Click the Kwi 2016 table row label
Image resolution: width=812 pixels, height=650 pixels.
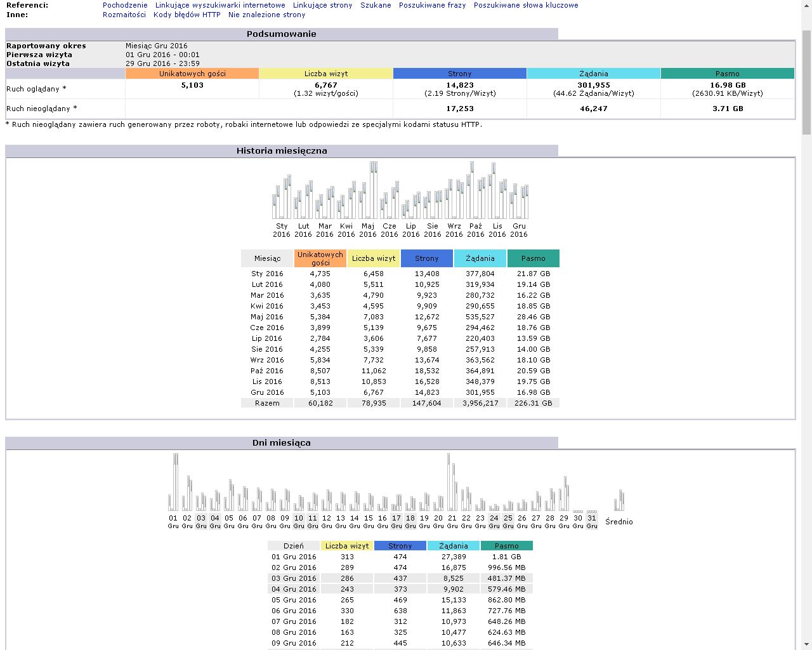pos(267,306)
